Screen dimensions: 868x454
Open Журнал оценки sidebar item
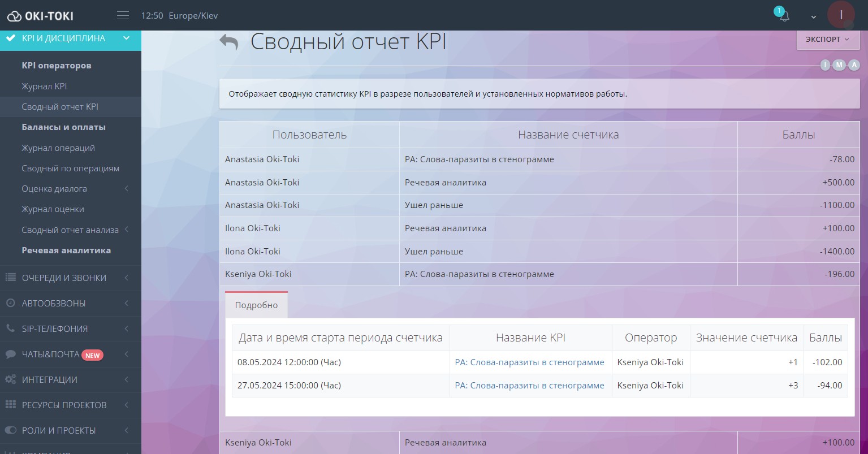(53, 209)
